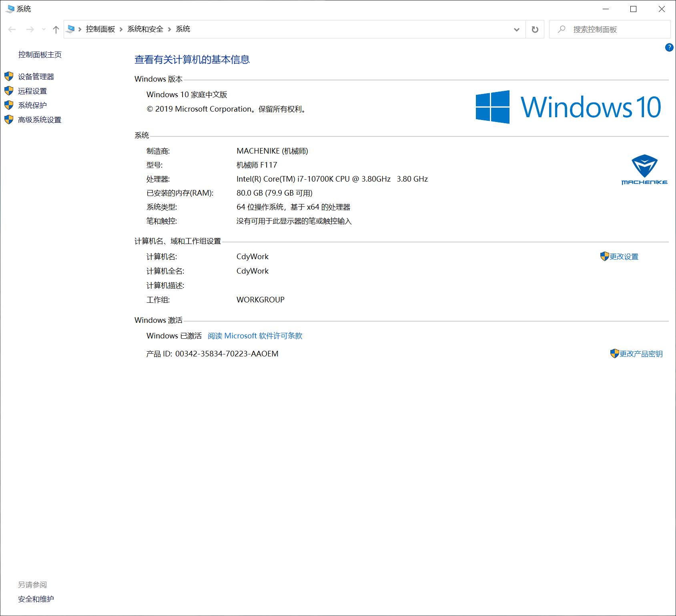Minimize the 系统 window

tap(606, 9)
